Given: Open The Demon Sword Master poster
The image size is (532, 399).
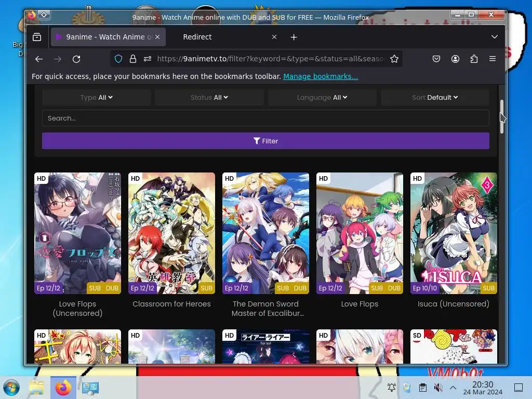Looking at the screenshot, I should point(265,233).
